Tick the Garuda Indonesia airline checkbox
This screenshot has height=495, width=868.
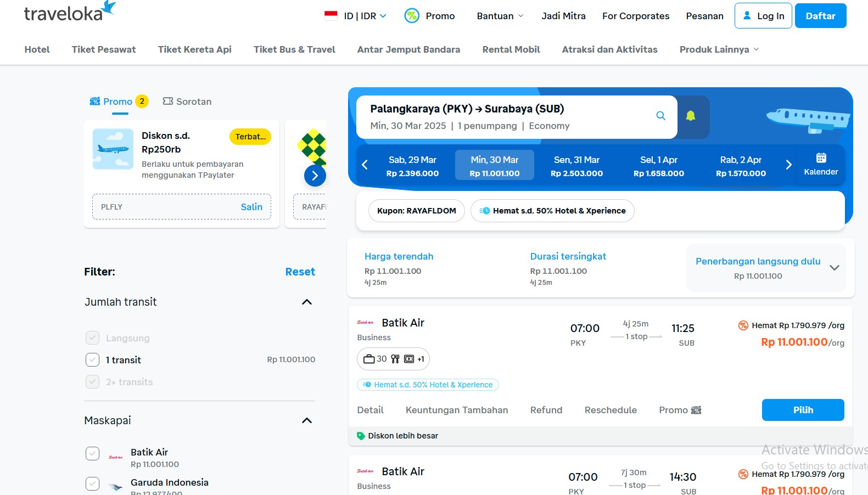click(x=92, y=483)
